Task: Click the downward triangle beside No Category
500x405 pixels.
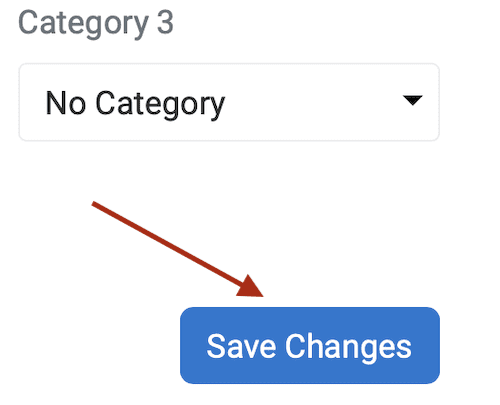Action: 413,100
